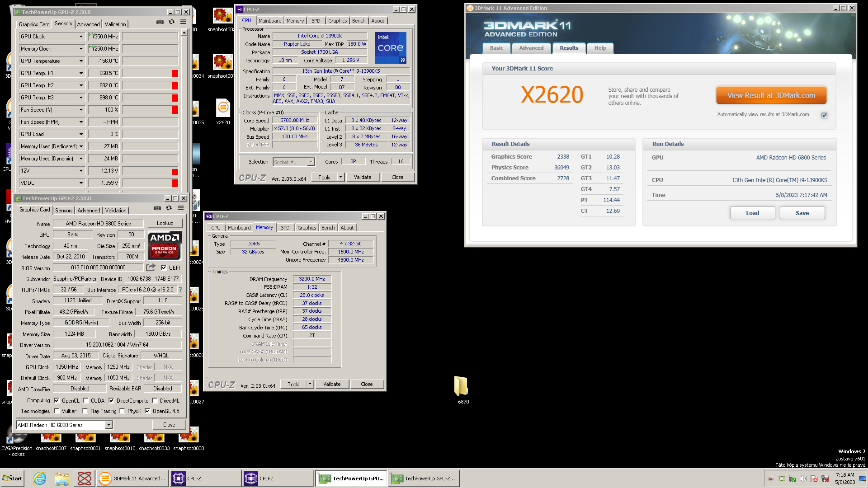Screen dimensions: 868x488
Task: Open the 6870 folder on desktop
Action: 462,390
